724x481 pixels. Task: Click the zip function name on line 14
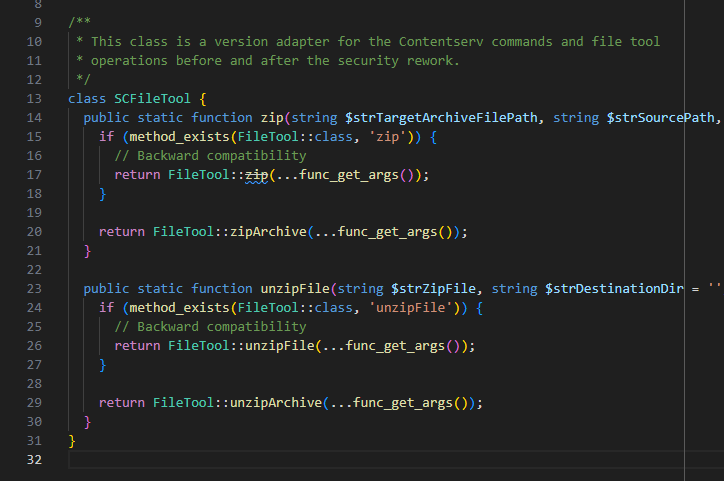pos(271,117)
